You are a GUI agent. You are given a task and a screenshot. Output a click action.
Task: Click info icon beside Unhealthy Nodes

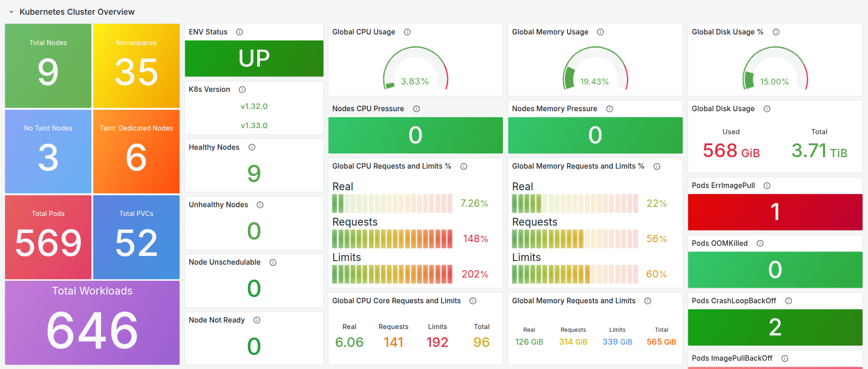260,205
